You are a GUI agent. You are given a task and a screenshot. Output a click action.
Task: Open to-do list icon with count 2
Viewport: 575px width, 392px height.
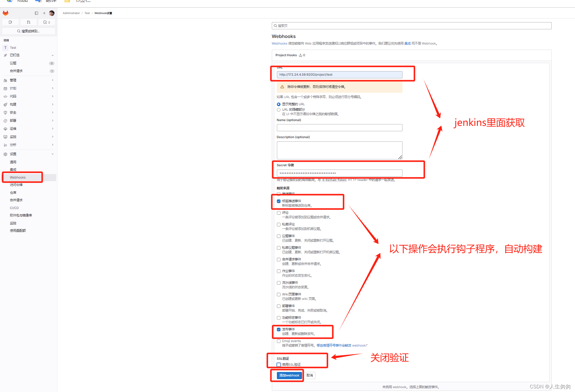point(47,22)
